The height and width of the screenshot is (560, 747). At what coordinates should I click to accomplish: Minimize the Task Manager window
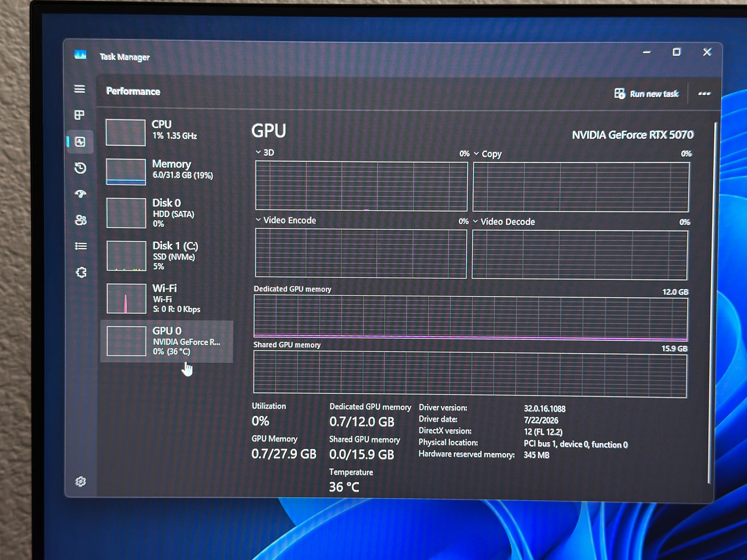[647, 52]
